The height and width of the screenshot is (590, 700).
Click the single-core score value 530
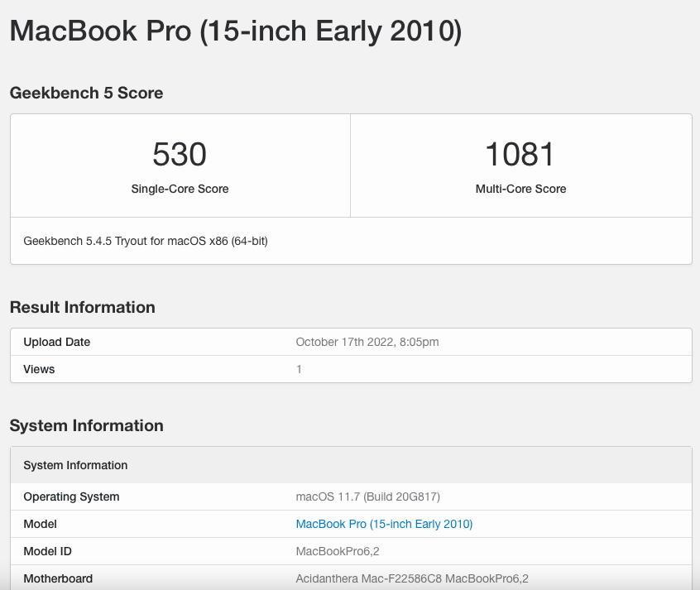(x=180, y=155)
